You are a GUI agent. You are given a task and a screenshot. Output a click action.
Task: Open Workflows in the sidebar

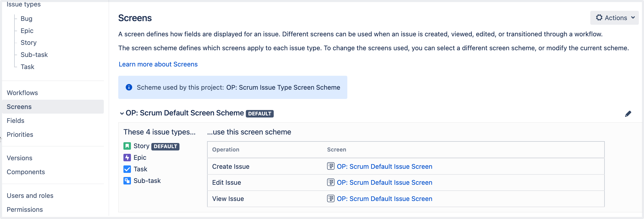(x=22, y=93)
